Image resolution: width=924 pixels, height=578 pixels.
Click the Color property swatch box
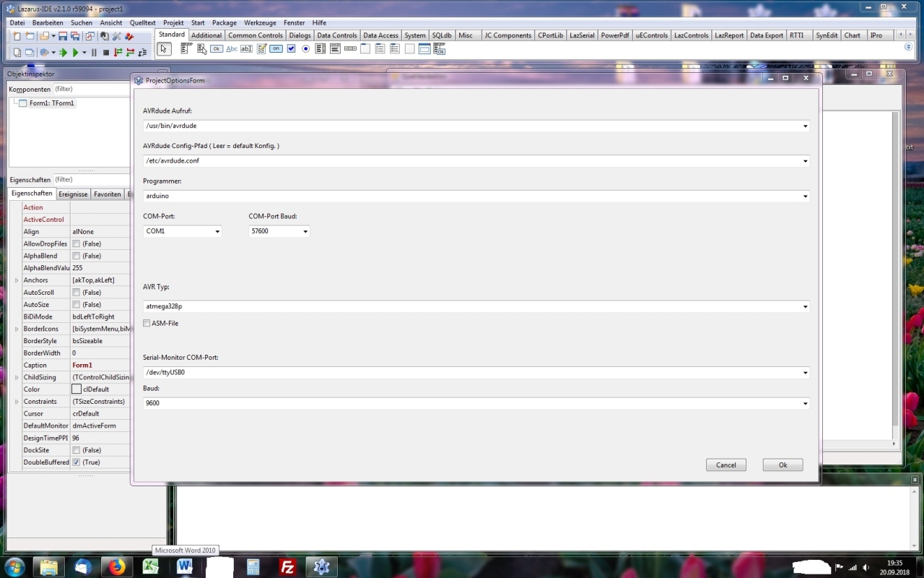(x=77, y=389)
